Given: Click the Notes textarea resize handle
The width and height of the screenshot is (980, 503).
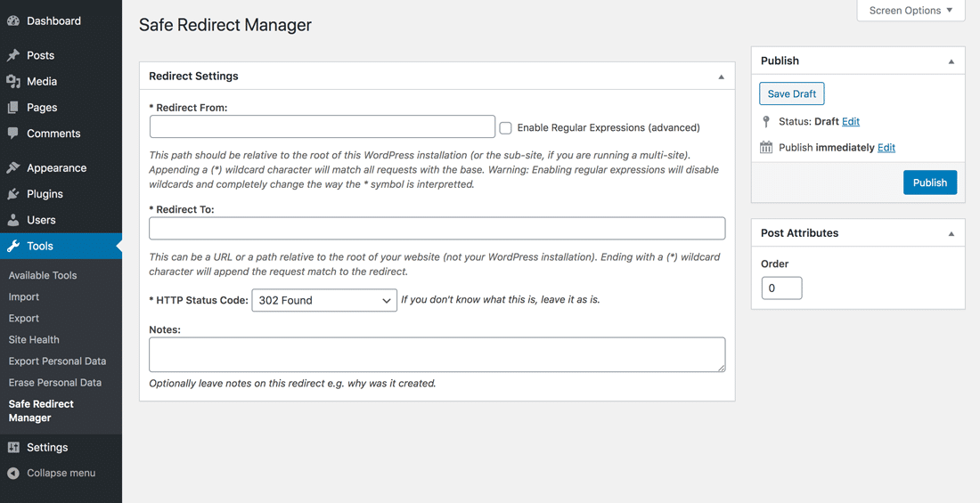Looking at the screenshot, I should pyautogui.click(x=722, y=368).
